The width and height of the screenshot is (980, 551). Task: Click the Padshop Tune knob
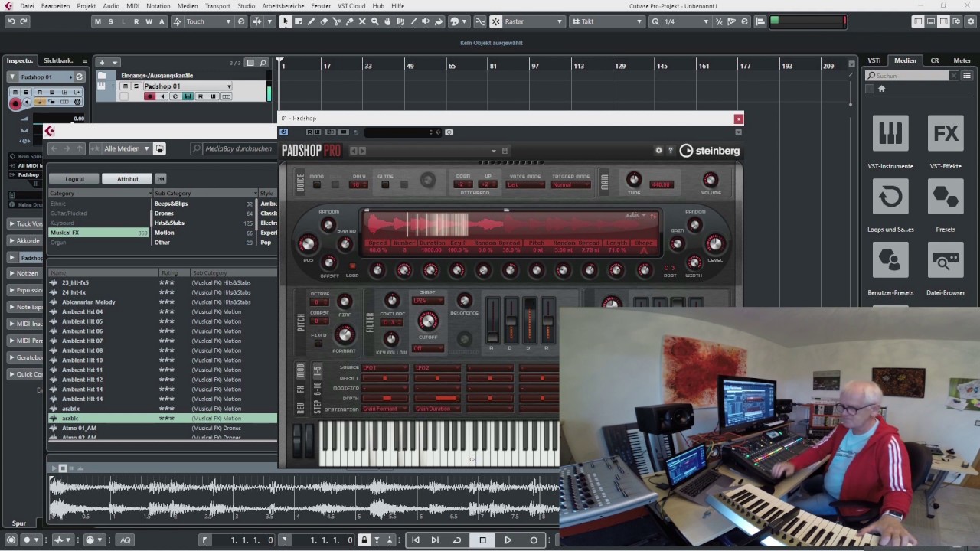point(633,180)
